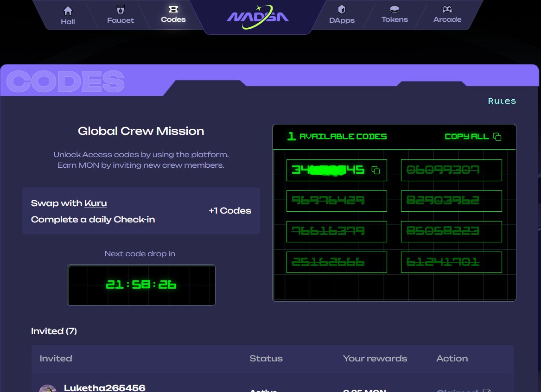Click the +1 Codes reward label
Screen dimensions: 541x392
[230, 211]
